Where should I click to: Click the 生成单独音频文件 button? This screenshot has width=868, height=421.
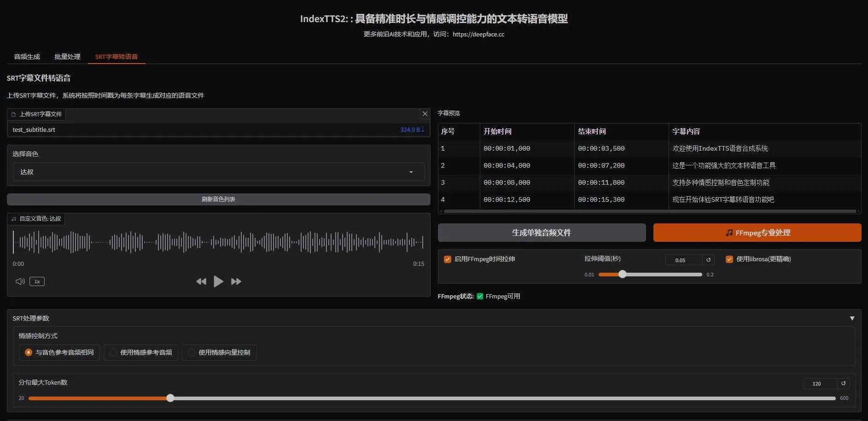(542, 233)
